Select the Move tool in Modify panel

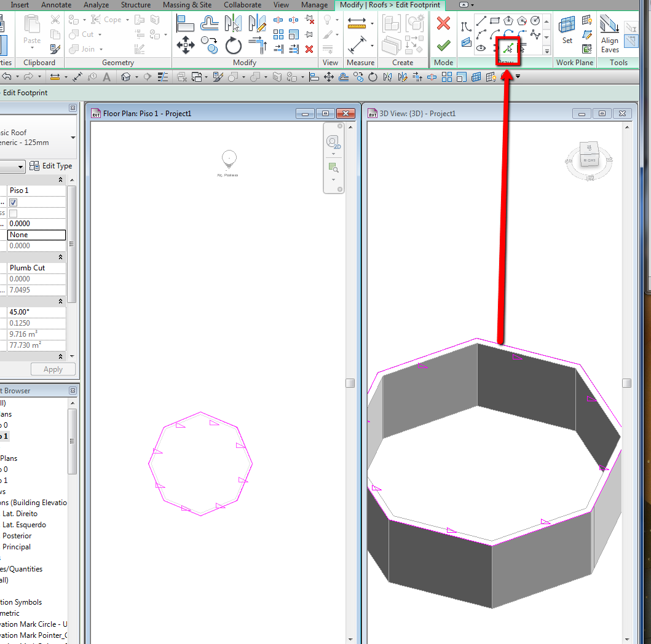186,44
